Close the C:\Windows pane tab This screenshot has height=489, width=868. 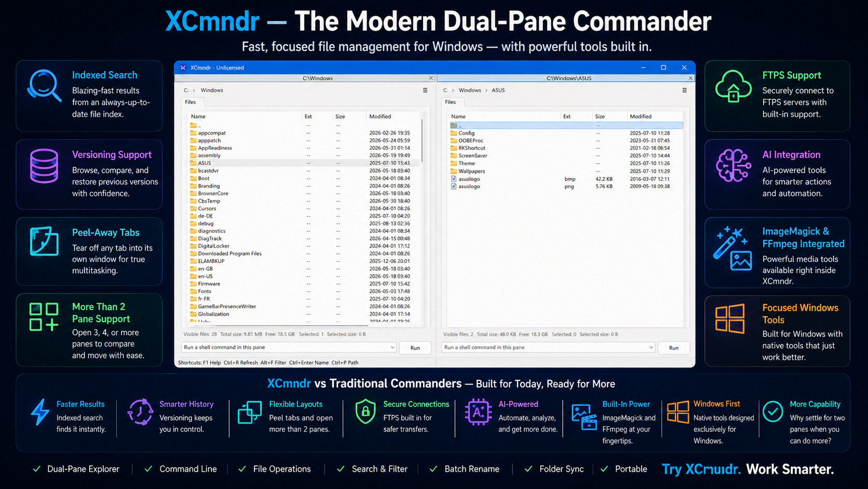(x=430, y=78)
